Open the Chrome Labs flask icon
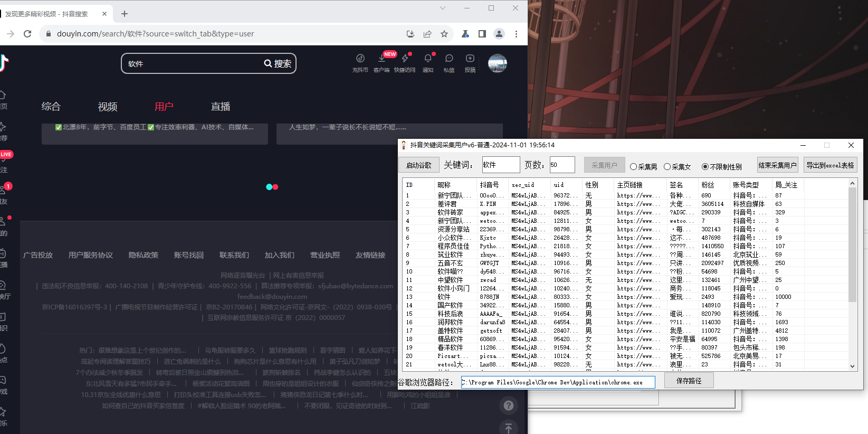 coord(465,34)
